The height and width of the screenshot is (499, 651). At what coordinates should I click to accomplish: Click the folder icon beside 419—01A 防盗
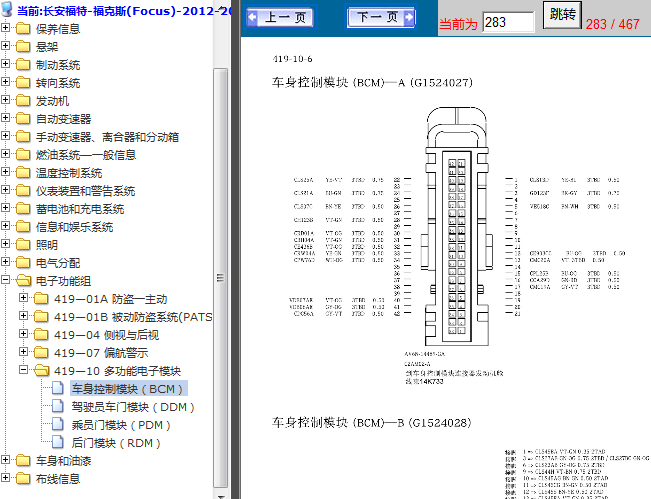pyautogui.click(x=41, y=298)
